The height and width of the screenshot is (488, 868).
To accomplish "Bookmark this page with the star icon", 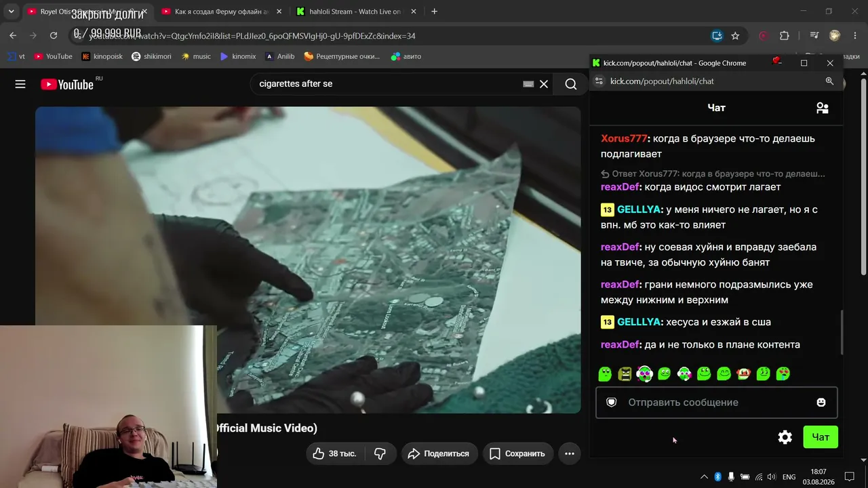I will point(735,36).
